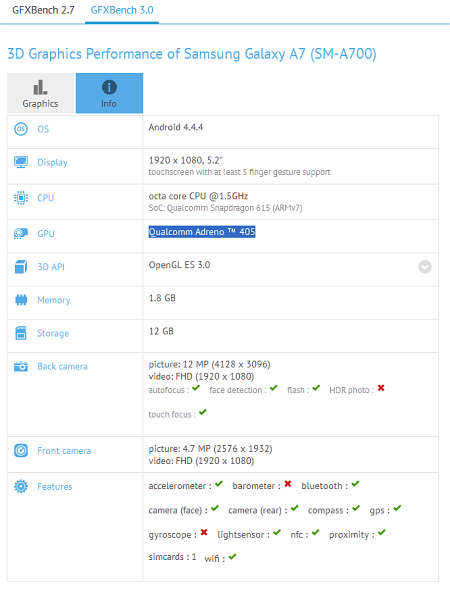Click the GPU card icon
Screen dimensions: 450x589
[x=21, y=233]
